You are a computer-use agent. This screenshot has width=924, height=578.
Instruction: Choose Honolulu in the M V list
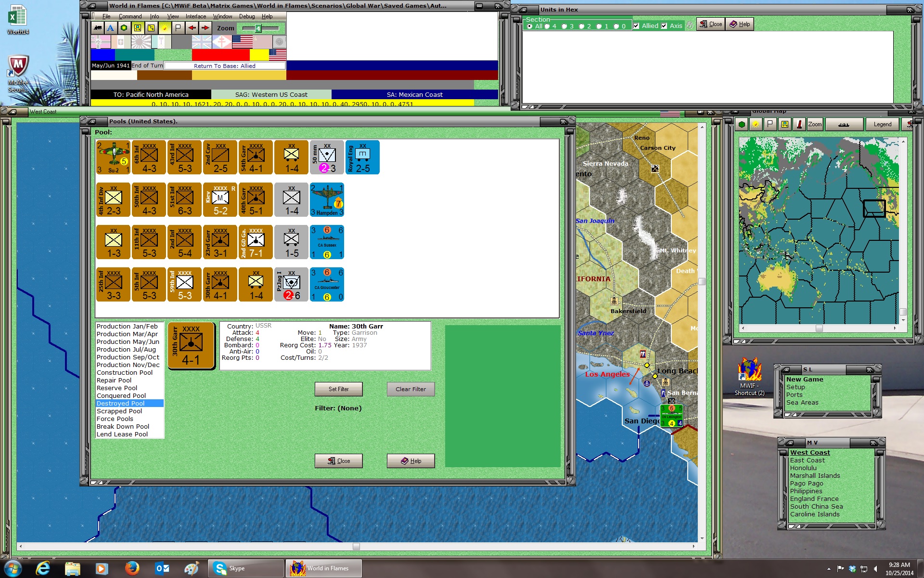(x=803, y=468)
